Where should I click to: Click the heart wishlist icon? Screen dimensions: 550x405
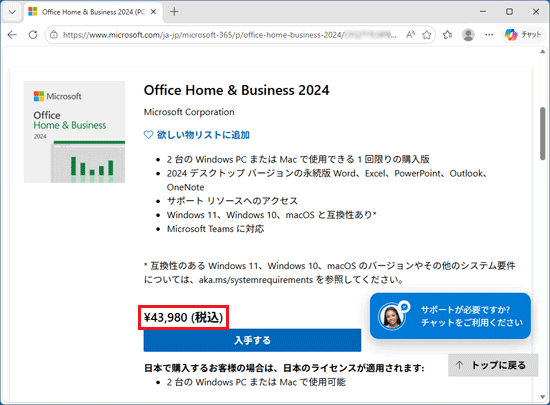coord(148,135)
